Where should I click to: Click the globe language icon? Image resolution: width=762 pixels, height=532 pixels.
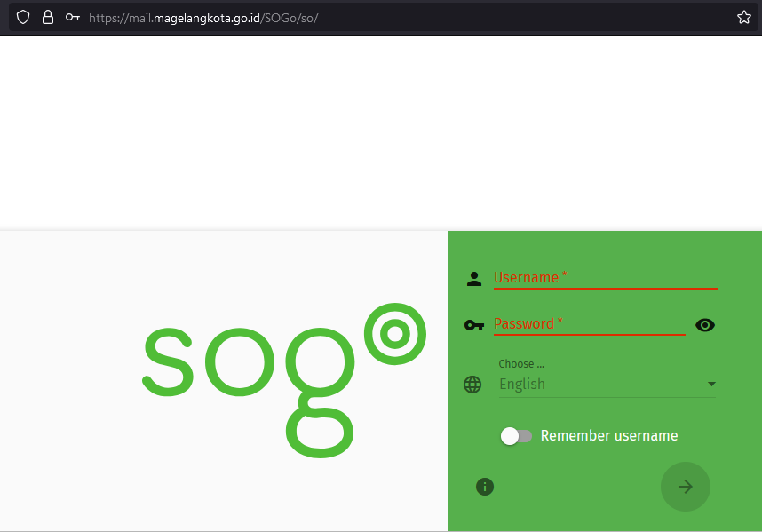coord(472,385)
